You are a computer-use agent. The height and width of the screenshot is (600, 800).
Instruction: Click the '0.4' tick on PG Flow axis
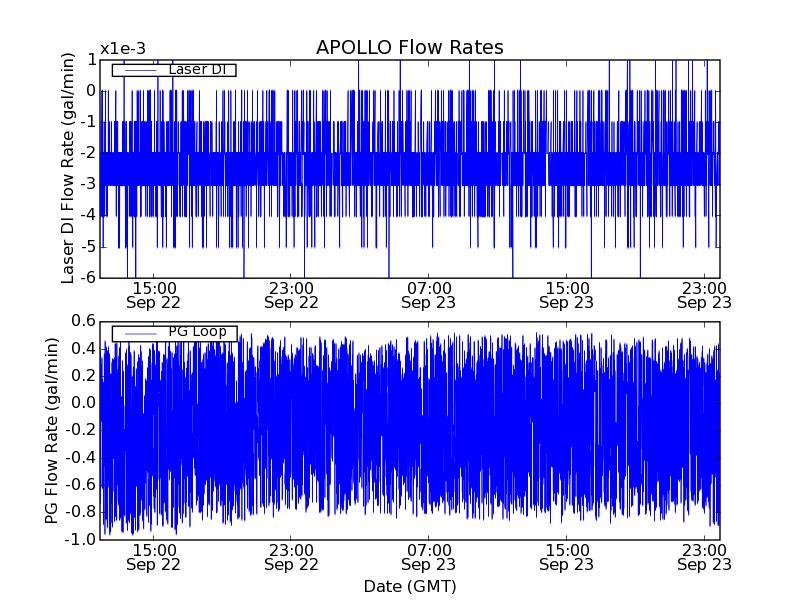tap(84, 349)
